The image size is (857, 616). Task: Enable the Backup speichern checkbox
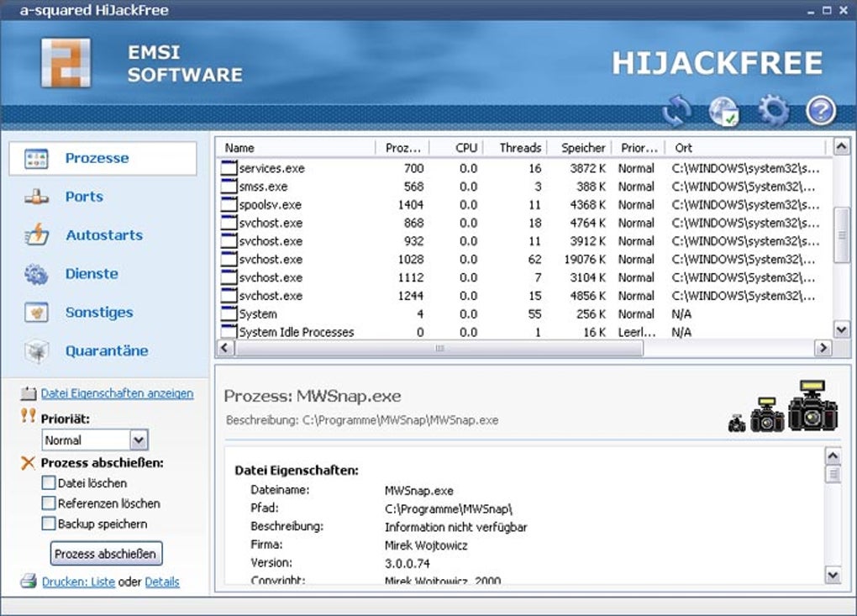pyautogui.click(x=49, y=523)
